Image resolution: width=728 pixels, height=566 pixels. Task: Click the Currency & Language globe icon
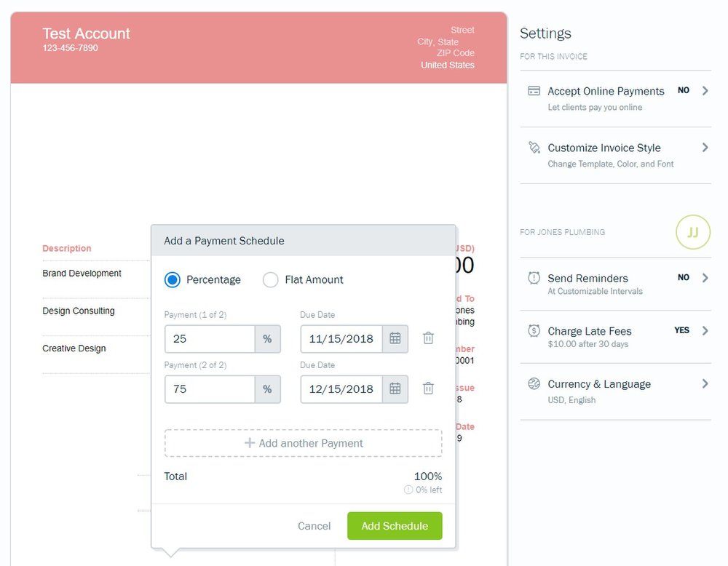[x=534, y=384]
